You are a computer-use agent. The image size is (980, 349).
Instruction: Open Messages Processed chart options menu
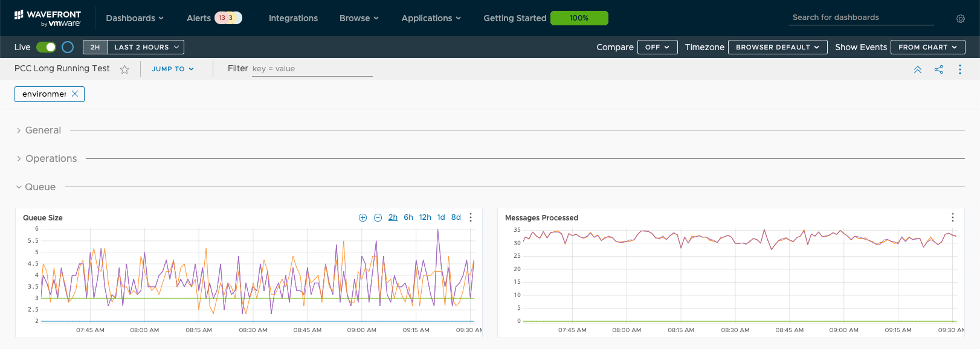tap(952, 217)
